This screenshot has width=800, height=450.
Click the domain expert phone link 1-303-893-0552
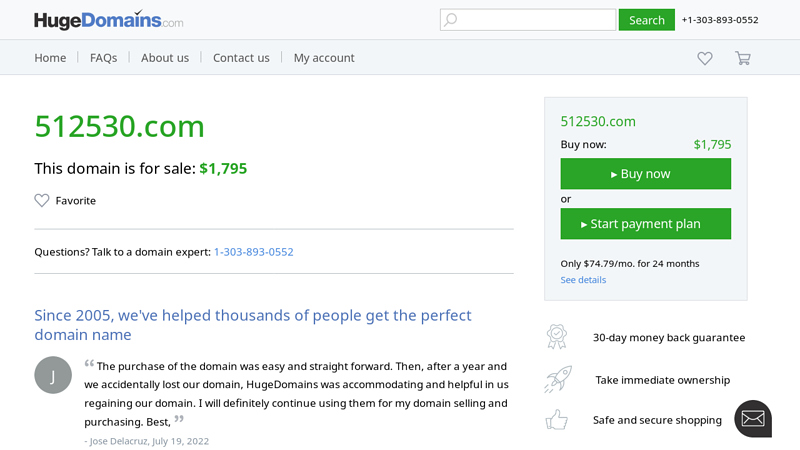tap(254, 252)
